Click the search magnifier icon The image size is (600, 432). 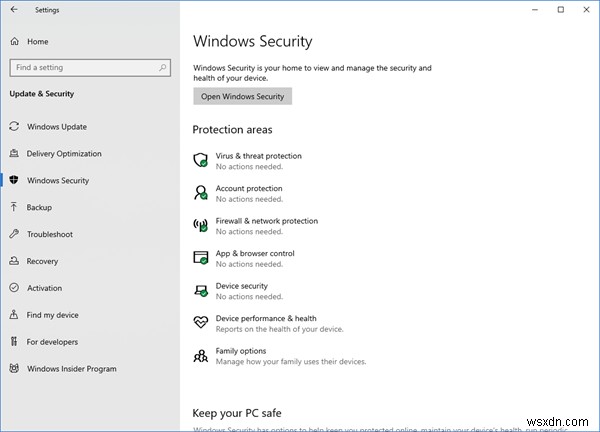pos(163,67)
